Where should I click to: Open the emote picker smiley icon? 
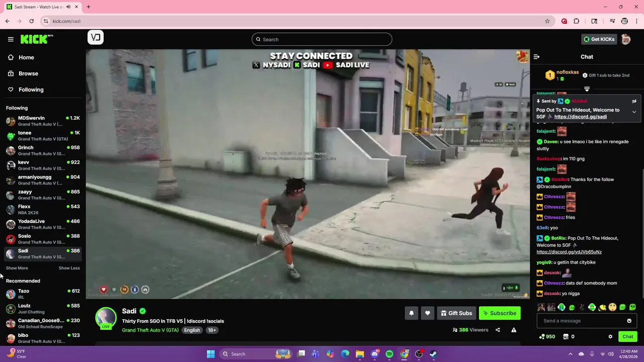(629, 321)
